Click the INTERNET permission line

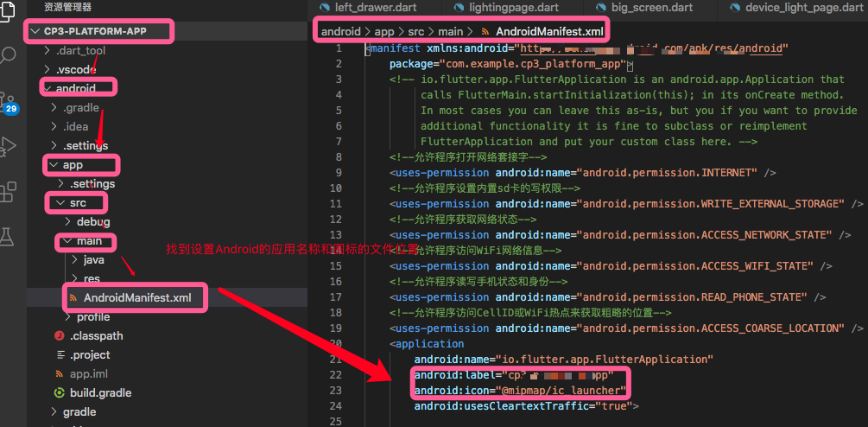tap(582, 172)
